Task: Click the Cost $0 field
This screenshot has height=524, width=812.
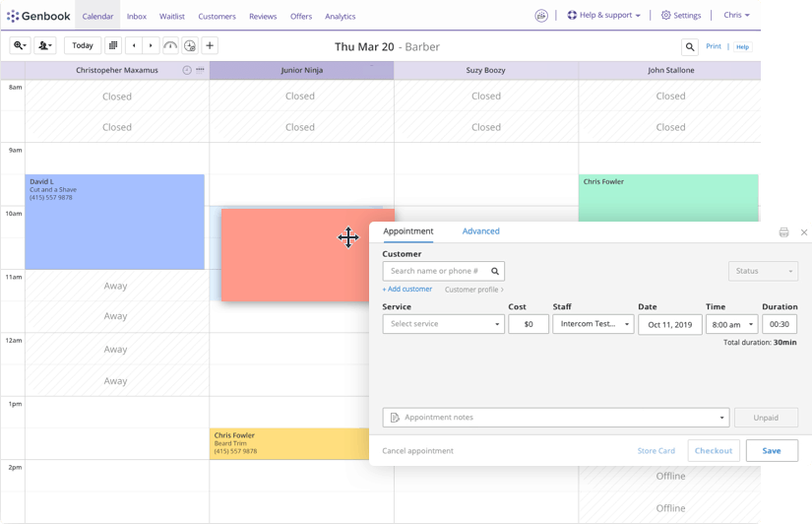Action: tap(529, 324)
